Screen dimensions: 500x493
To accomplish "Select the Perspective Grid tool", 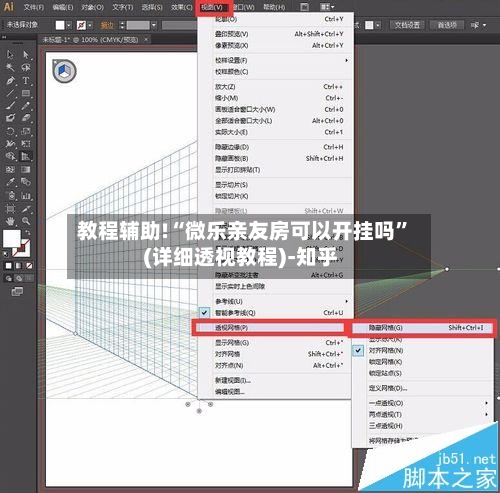I will 26,156.
